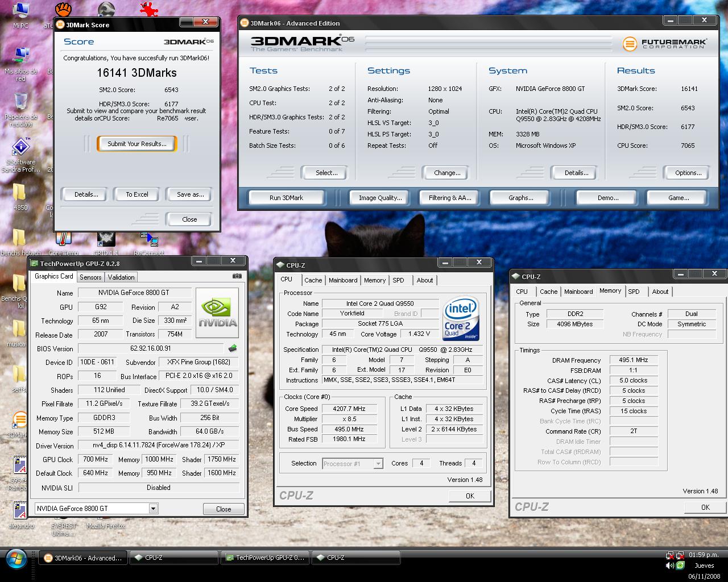
Task: Click the Graphs button in 3DMark06
Action: click(x=520, y=198)
